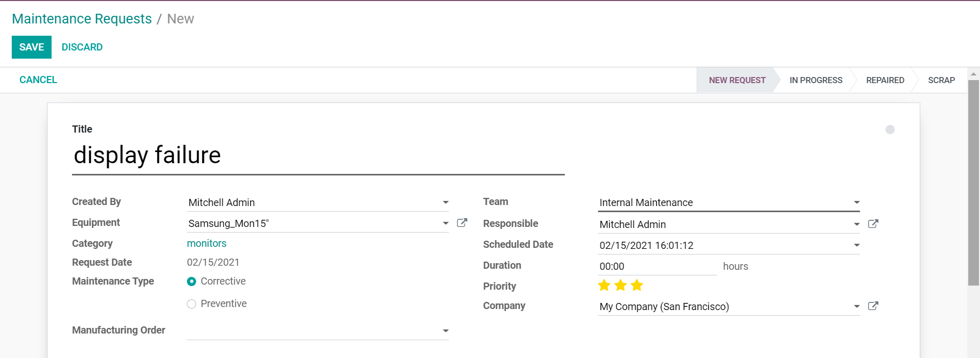Viewport: 980px width, 358px height.
Task: Expand the Equipment dropdown
Action: coord(445,223)
